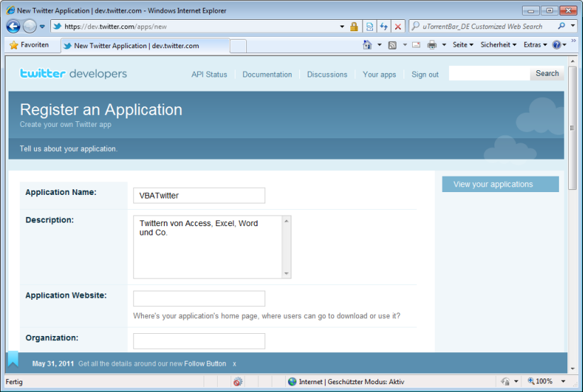Click into the Application Website field
The height and width of the screenshot is (392, 583).
tap(199, 298)
